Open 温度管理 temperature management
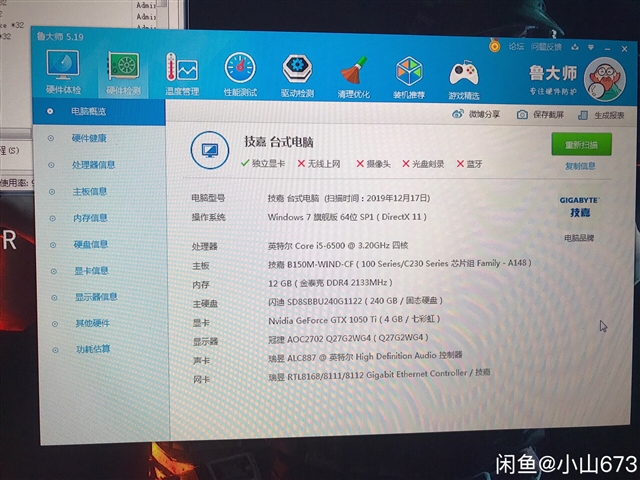This screenshot has height=480, width=640. pyautogui.click(x=182, y=75)
